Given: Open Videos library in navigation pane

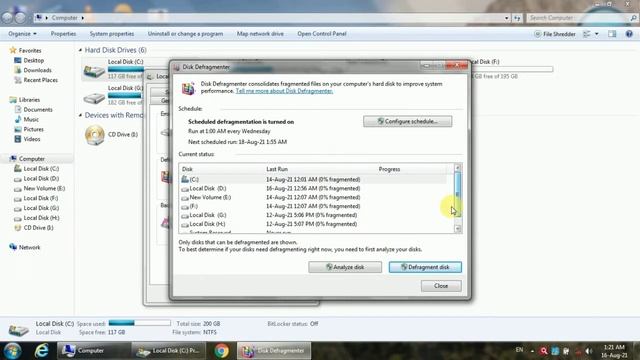Looking at the screenshot, I should click(31, 139).
